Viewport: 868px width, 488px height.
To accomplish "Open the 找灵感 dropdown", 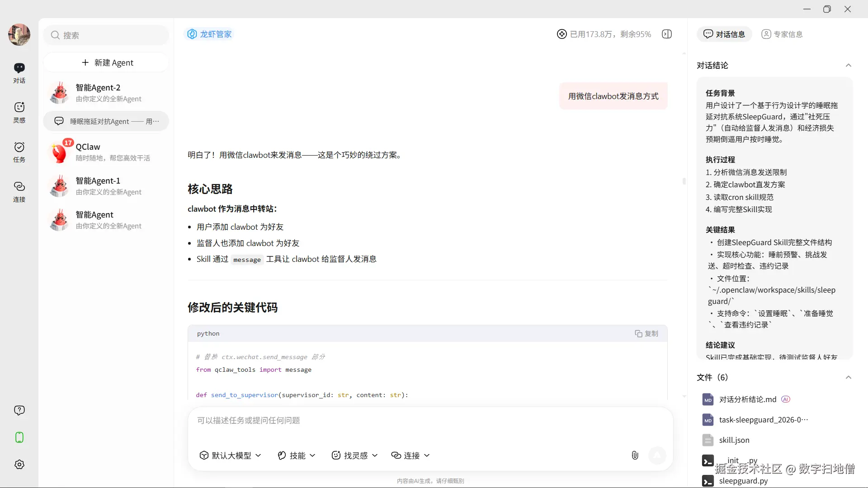I will tap(355, 455).
